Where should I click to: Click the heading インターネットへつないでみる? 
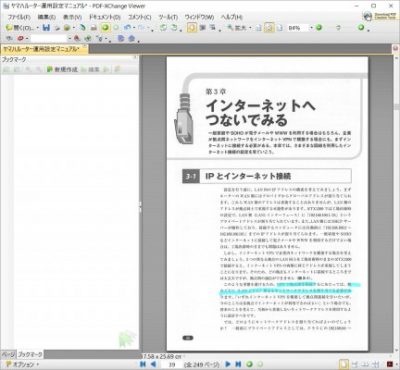click(x=260, y=113)
